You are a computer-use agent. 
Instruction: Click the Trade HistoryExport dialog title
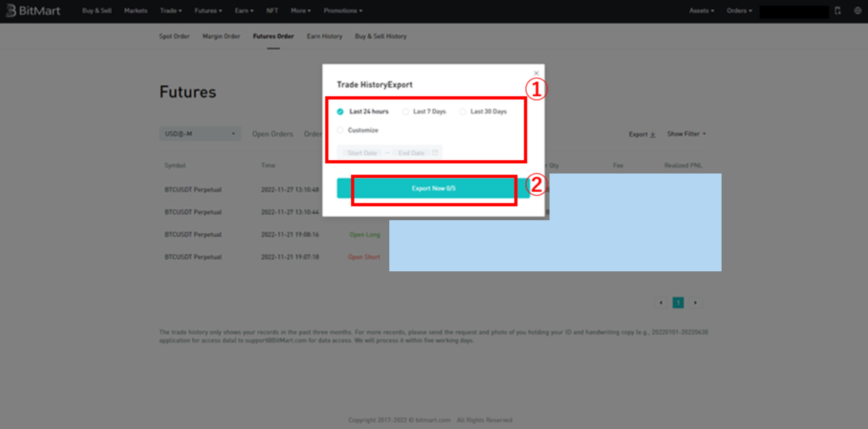[x=374, y=84]
